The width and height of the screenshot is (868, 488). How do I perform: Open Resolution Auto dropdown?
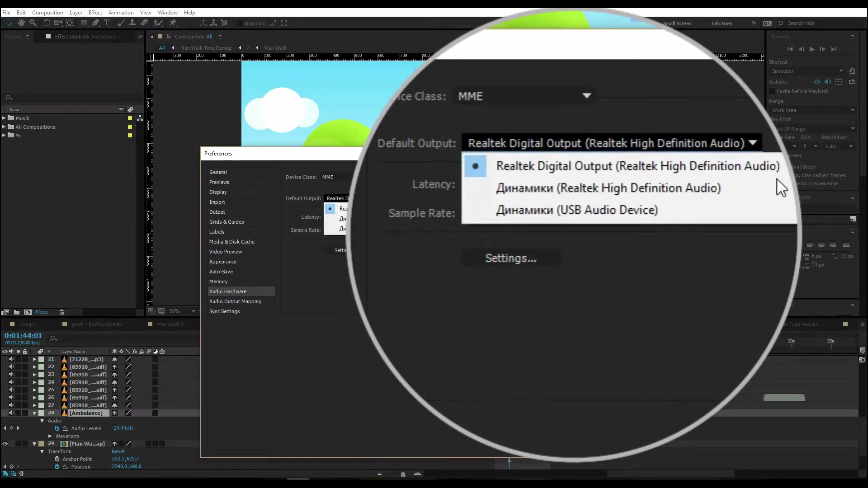pos(839,146)
